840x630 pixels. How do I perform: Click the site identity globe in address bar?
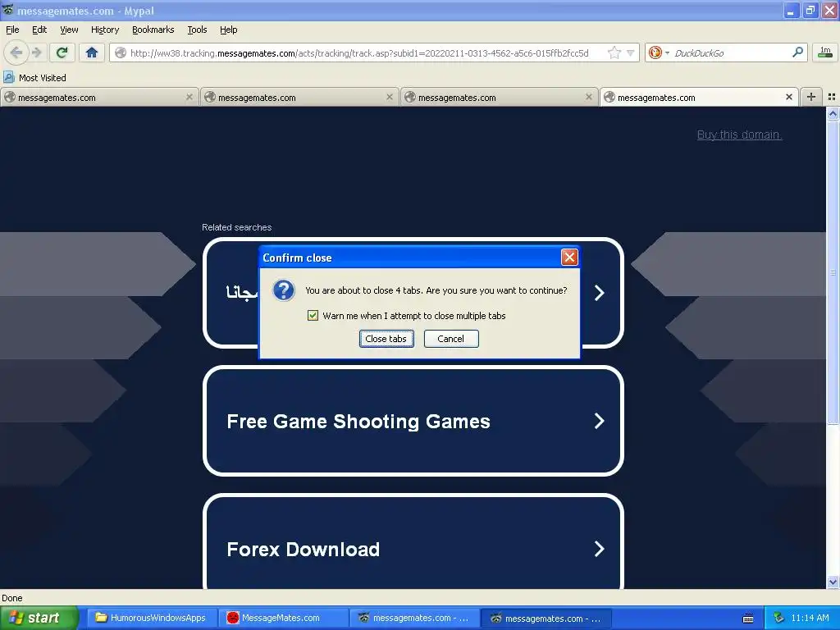pyautogui.click(x=121, y=52)
